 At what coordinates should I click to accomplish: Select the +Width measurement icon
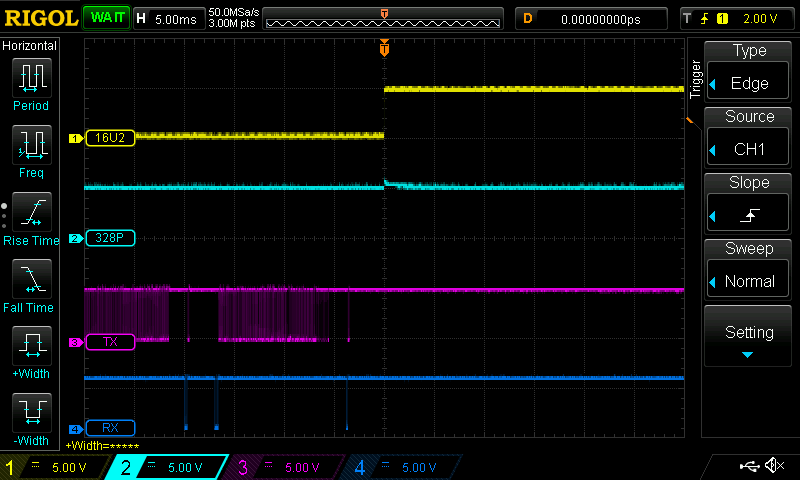point(32,345)
